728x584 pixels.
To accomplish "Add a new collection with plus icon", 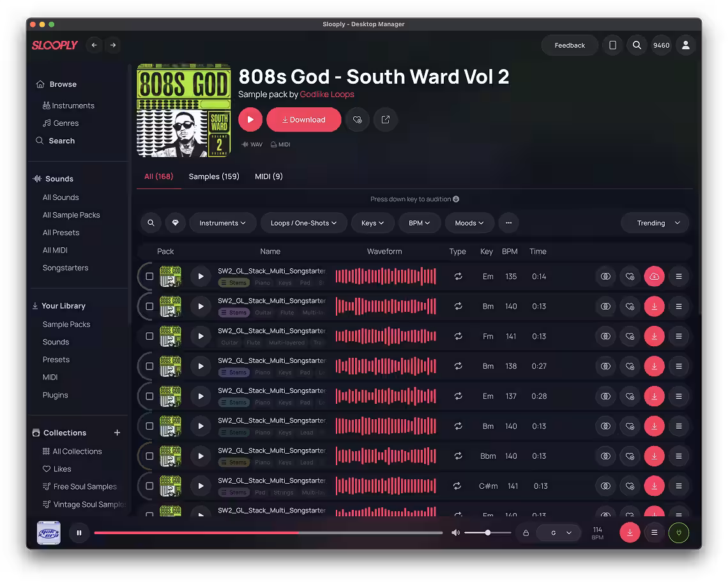I will [x=117, y=433].
